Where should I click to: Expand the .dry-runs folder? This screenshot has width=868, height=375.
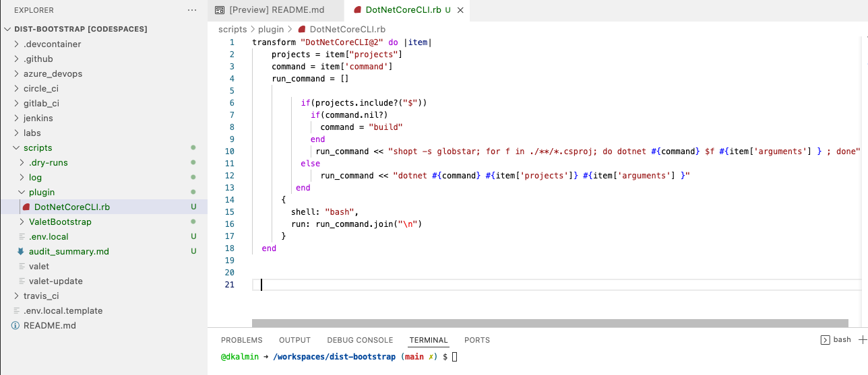coord(22,162)
